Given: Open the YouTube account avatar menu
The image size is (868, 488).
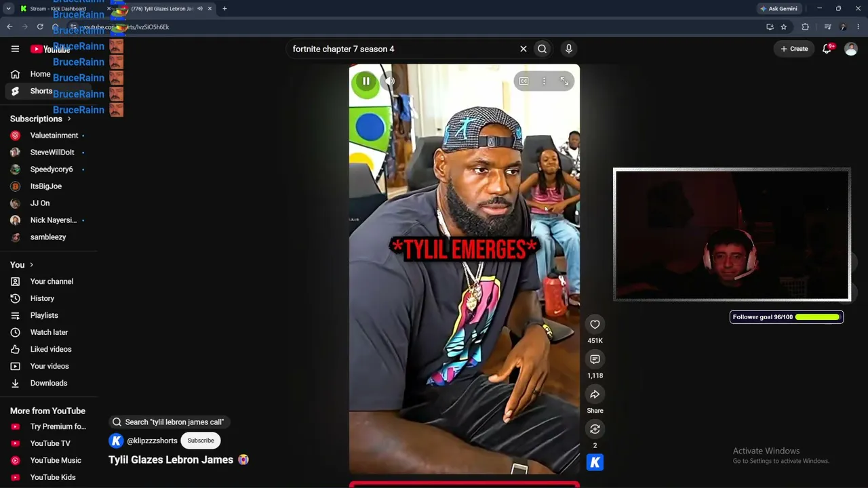Looking at the screenshot, I should point(851,49).
